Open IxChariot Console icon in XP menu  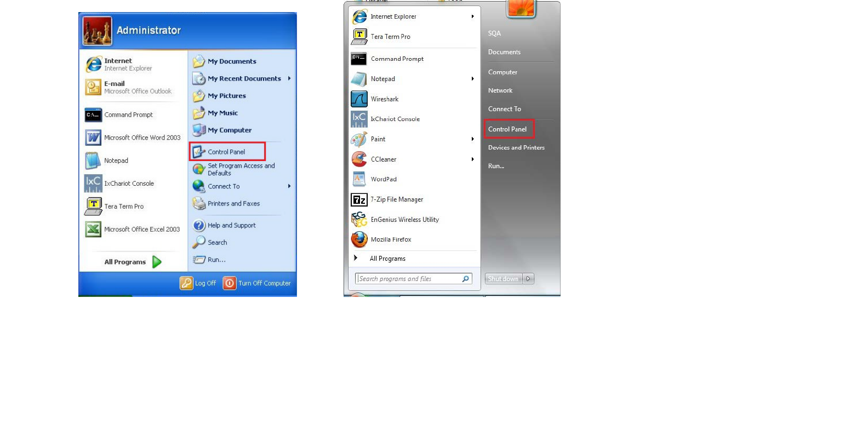[93, 184]
